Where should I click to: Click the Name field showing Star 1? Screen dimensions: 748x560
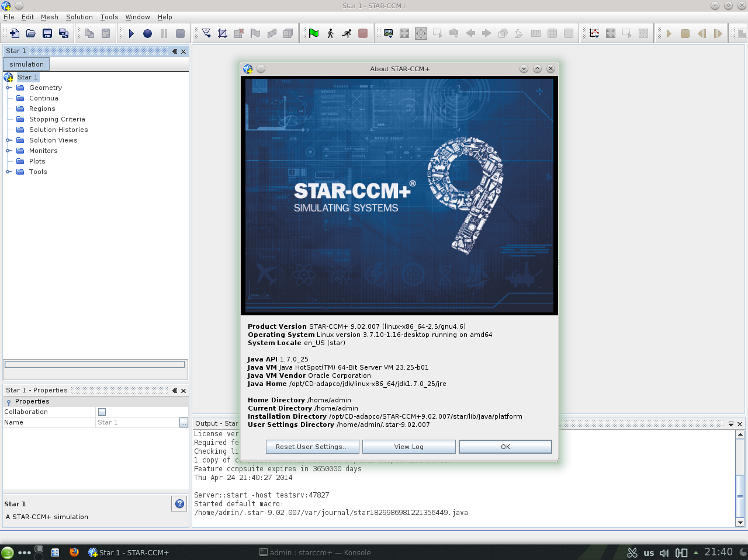(x=137, y=422)
